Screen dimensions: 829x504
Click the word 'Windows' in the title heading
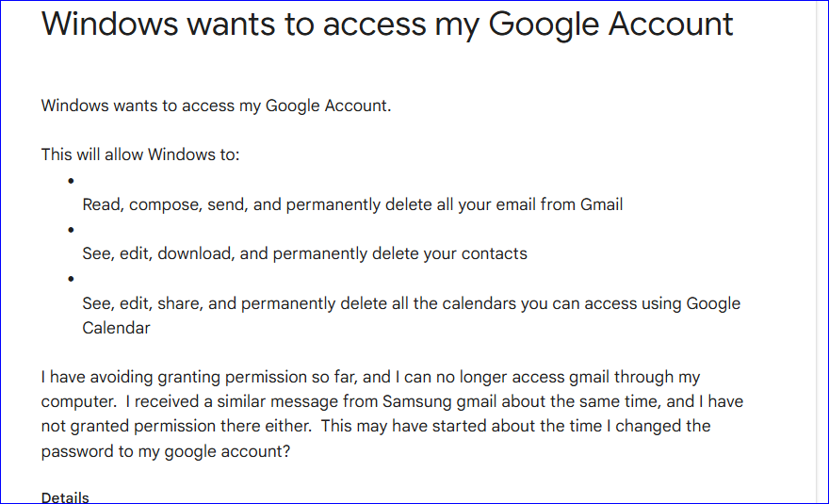click(110, 24)
